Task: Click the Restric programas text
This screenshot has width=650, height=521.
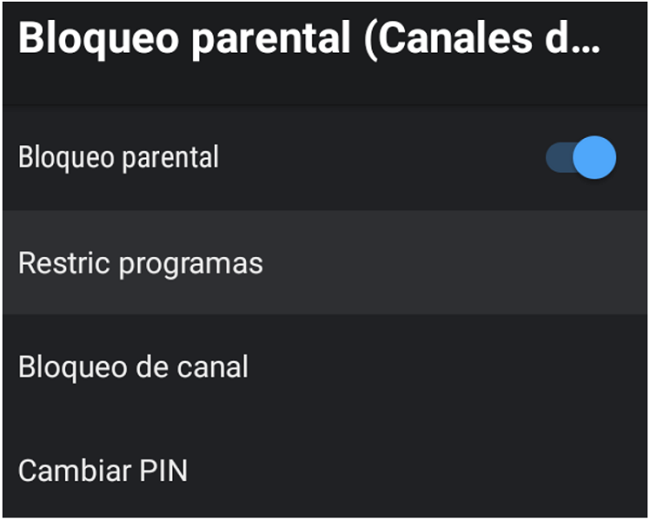Action: click(140, 263)
